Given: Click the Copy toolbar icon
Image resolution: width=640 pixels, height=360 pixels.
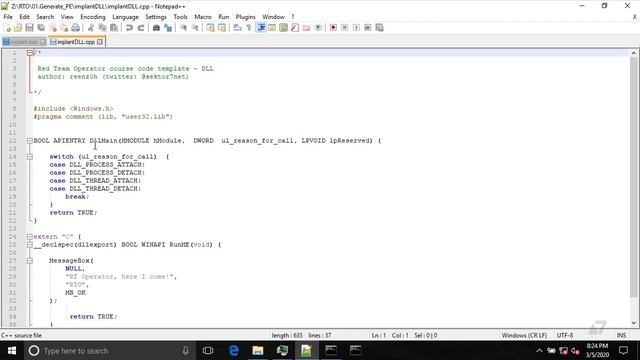Looking at the screenshot, I should click(x=102, y=28).
